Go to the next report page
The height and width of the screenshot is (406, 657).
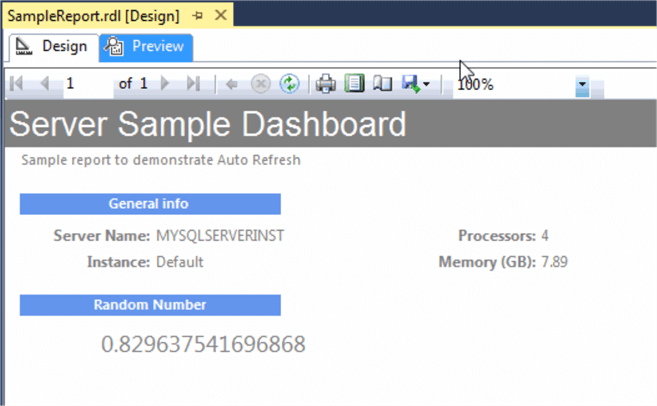(x=166, y=84)
